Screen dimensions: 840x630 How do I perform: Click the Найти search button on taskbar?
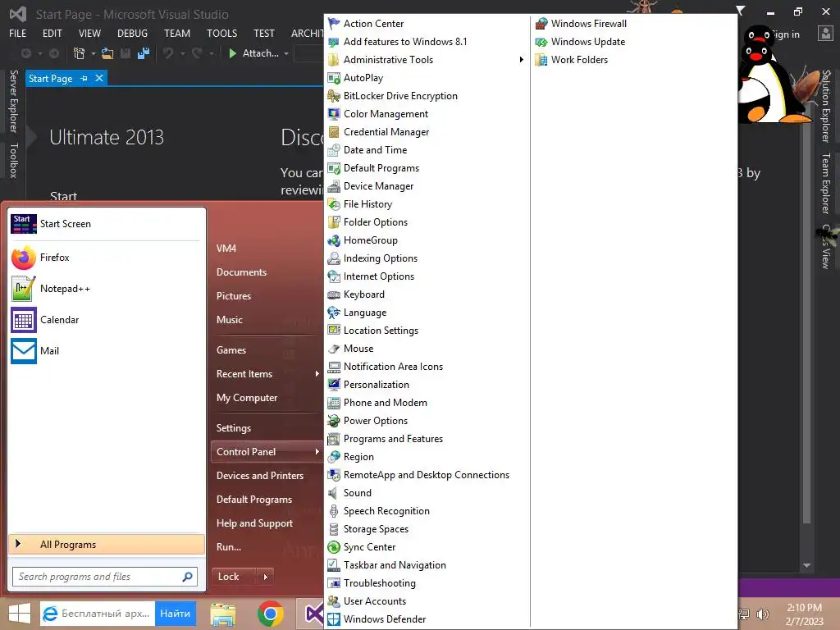coord(176,614)
